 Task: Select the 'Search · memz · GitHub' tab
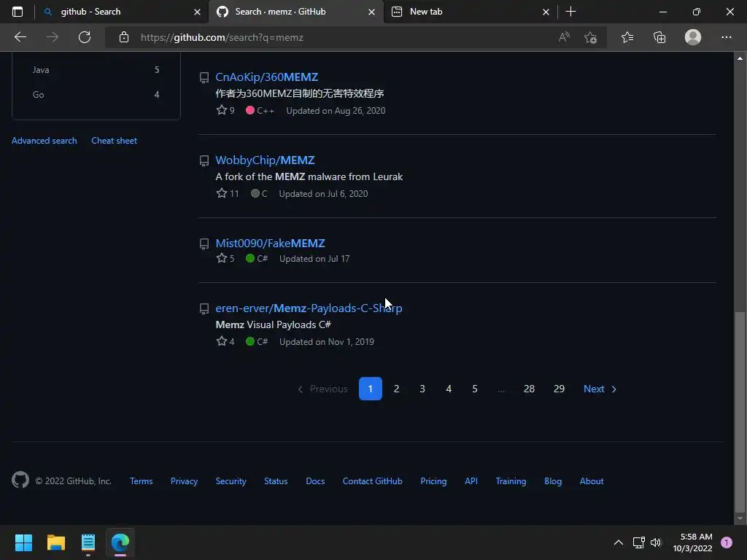click(x=295, y=12)
